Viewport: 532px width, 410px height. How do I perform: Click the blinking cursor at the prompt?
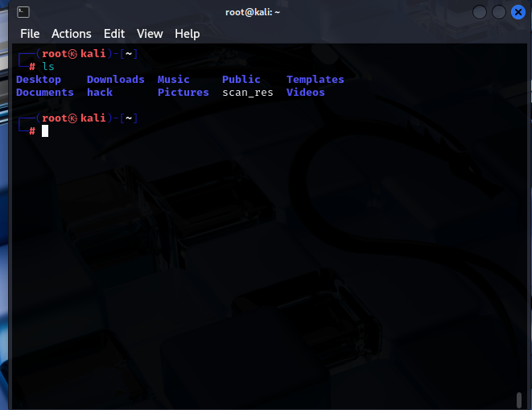(45, 130)
